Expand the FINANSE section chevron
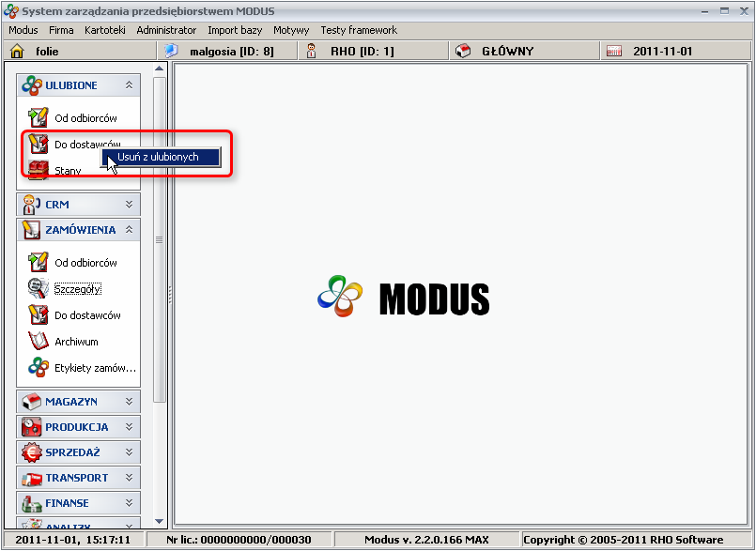This screenshot has height=551, width=756. [129, 503]
